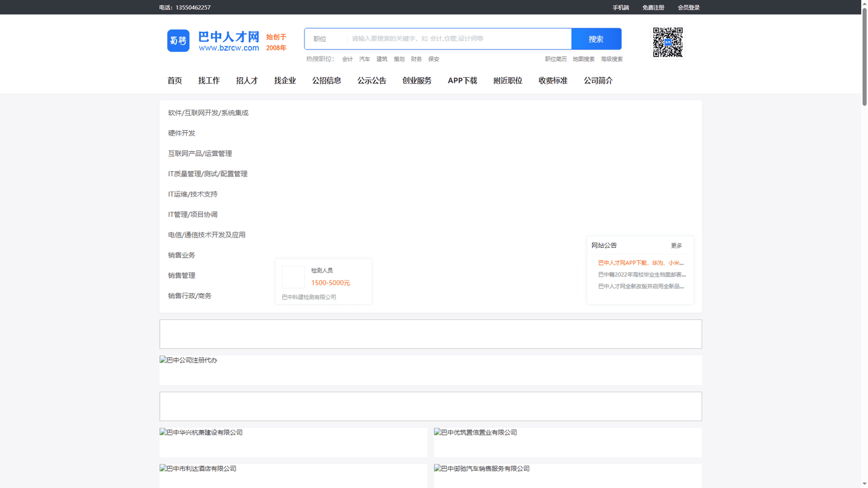Select hot job keyword 策划
This screenshot has height=488, width=868.
(399, 59)
